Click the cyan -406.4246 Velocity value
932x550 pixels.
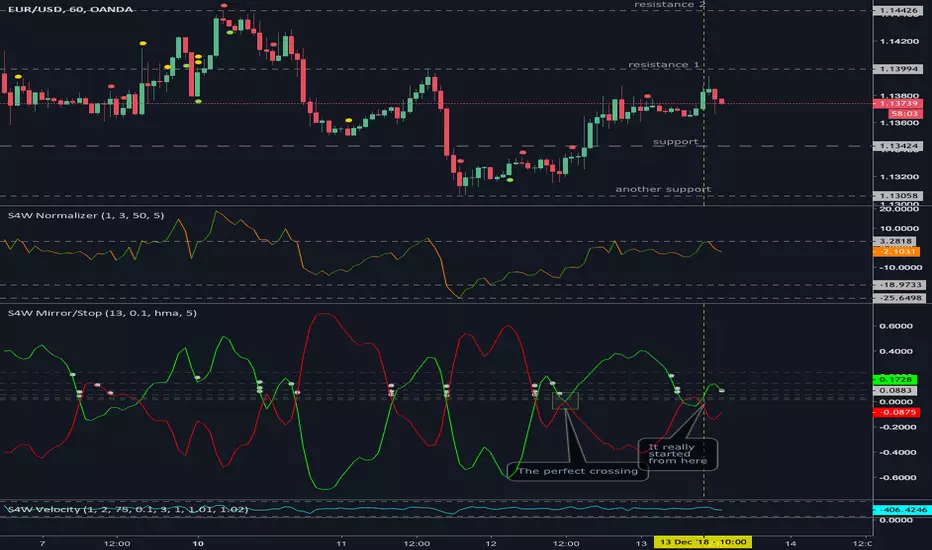tap(901, 510)
